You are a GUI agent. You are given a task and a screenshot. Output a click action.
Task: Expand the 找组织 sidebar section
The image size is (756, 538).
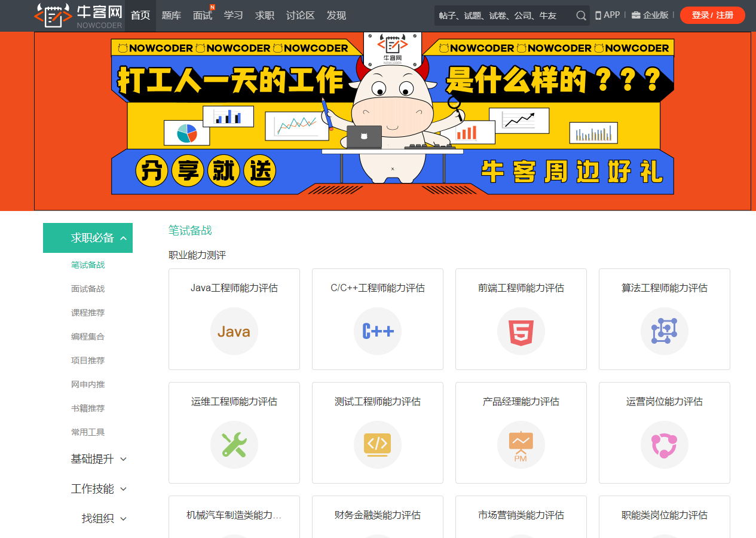[104, 519]
